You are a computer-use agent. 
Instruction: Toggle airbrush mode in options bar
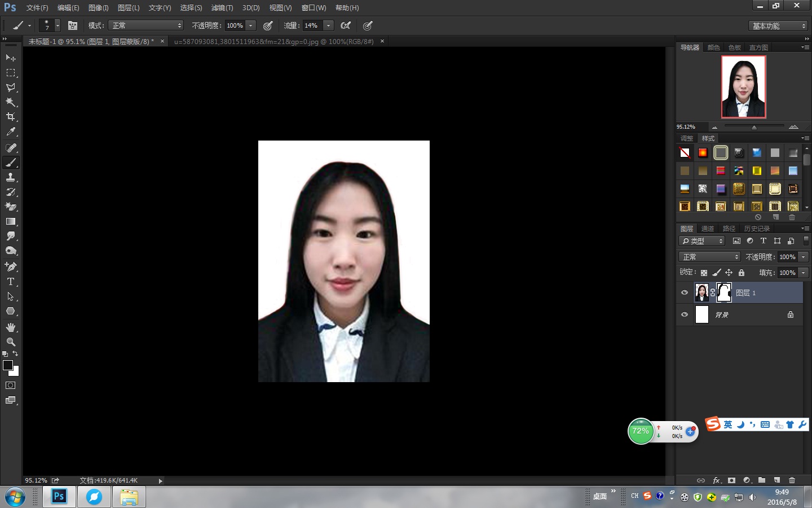[346, 25]
